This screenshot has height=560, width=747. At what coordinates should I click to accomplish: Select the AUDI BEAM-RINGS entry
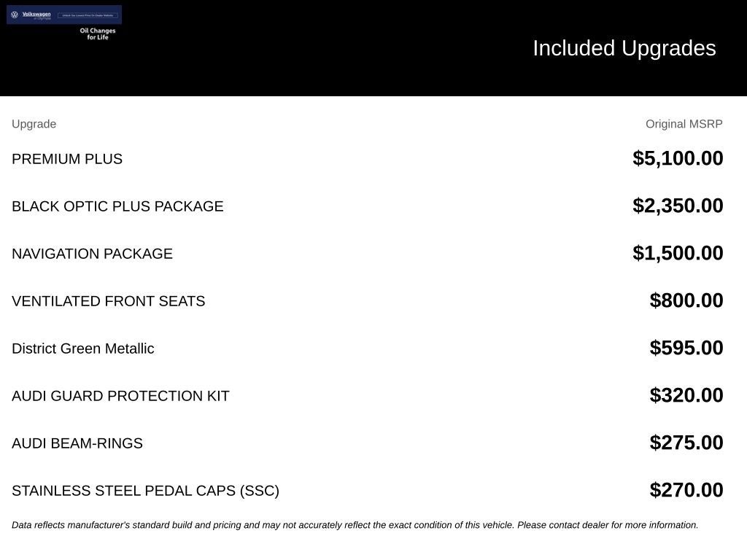coord(77,443)
